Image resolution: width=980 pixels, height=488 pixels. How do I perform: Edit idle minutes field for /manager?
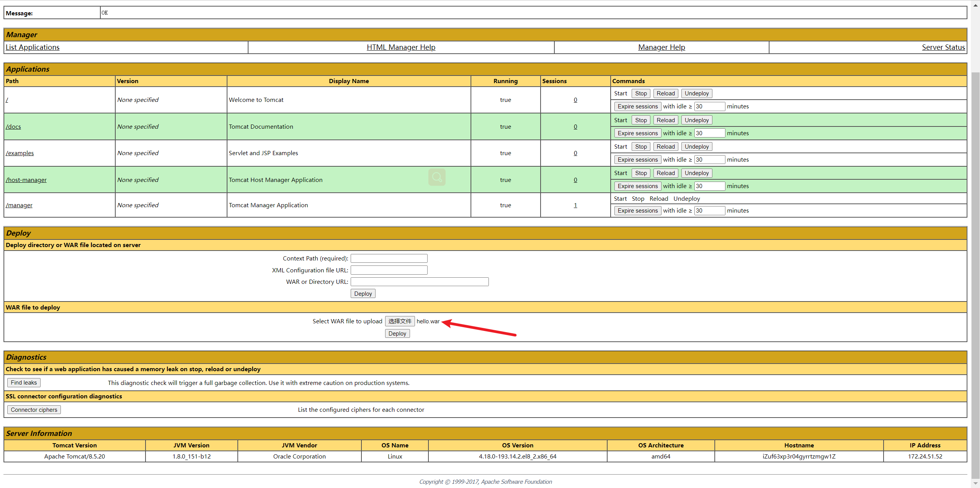pos(710,211)
